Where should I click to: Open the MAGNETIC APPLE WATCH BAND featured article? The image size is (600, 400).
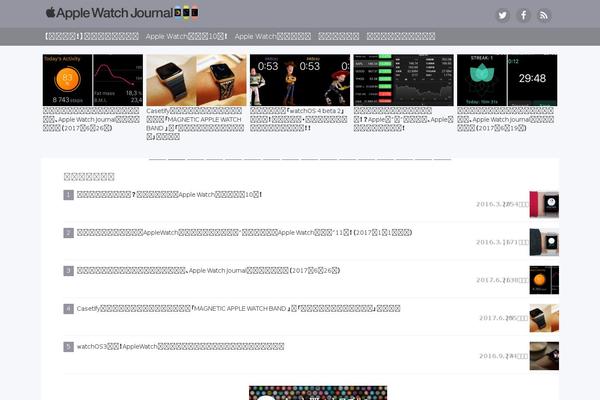[195, 124]
